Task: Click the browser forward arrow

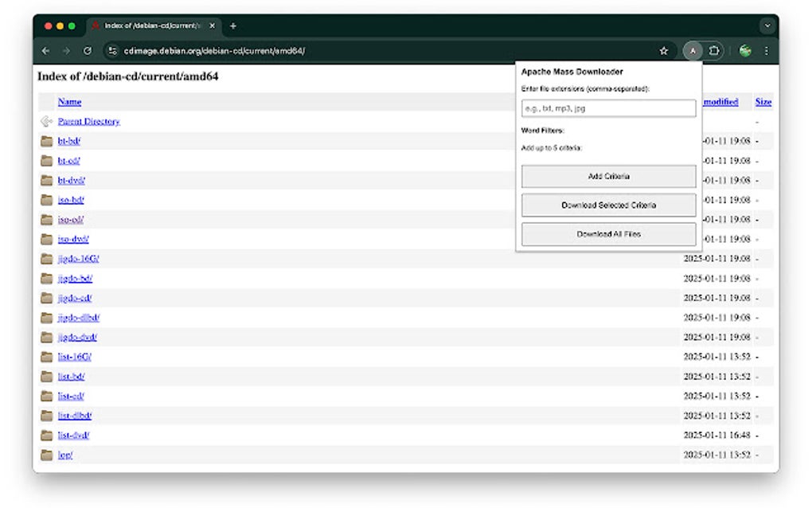Action: pyautogui.click(x=66, y=50)
